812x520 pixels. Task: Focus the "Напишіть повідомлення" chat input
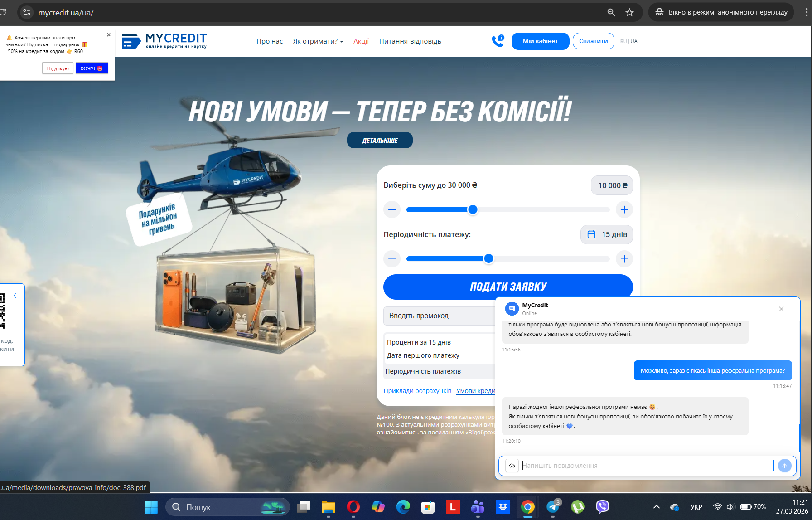647,466
